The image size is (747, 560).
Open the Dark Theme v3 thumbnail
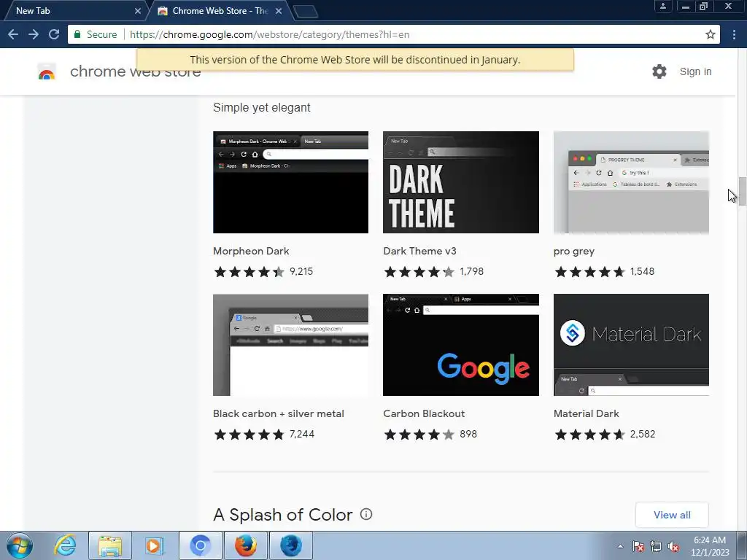(461, 182)
